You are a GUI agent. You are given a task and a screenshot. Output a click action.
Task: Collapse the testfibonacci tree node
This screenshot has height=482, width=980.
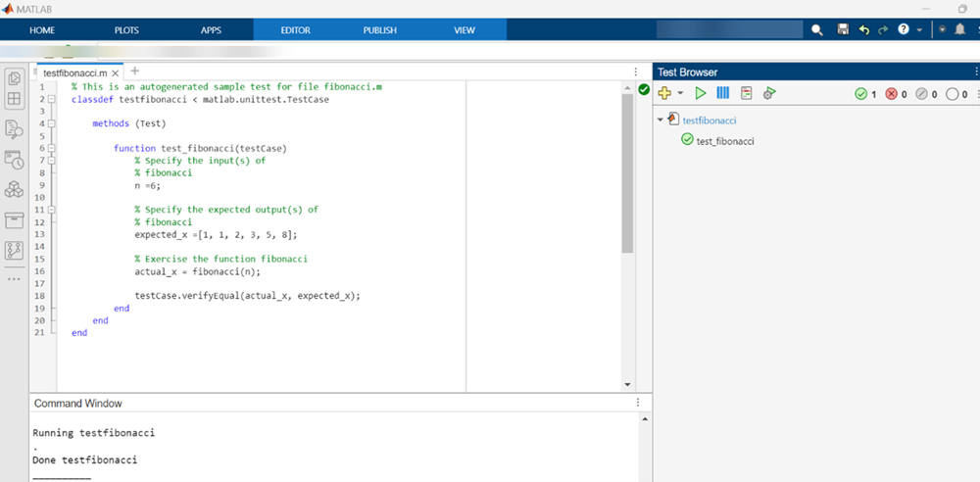tap(660, 120)
